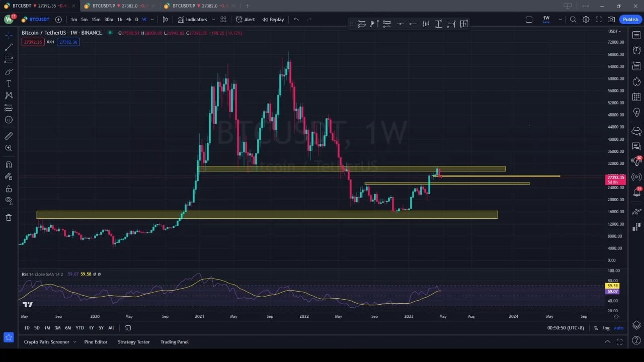Select the brush drawing tool

tap(9, 71)
